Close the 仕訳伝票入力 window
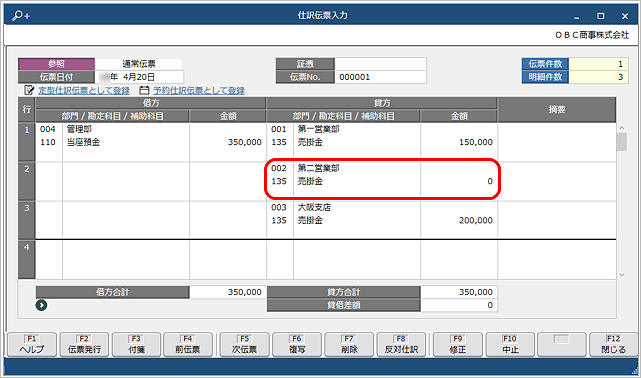Image resolution: width=641 pixels, height=378 pixels. (625, 16)
